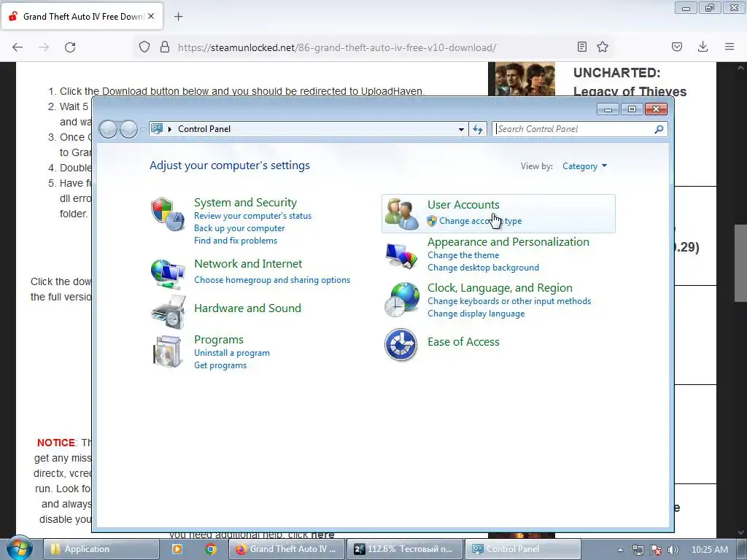Open Hardware and Sound heading link
The width and height of the screenshot is (747, 560).
[247, 308]
